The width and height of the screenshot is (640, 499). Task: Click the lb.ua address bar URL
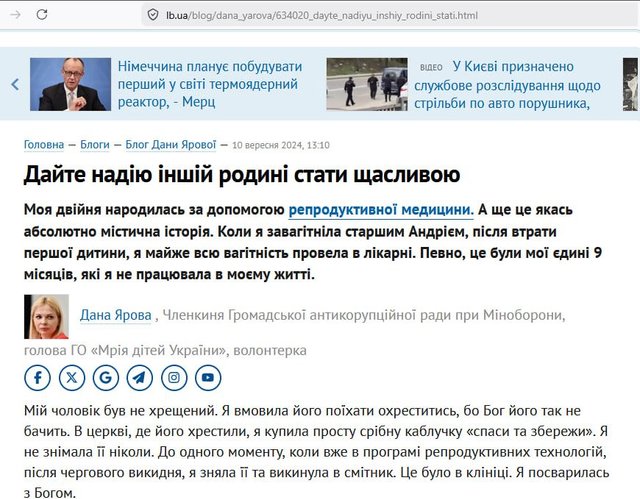[x=322, y=16]
